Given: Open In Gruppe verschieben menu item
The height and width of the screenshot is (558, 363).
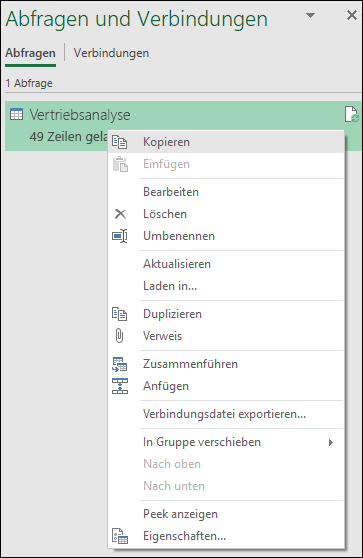Looking at the screenshot, I should click(x=226, y=442).
